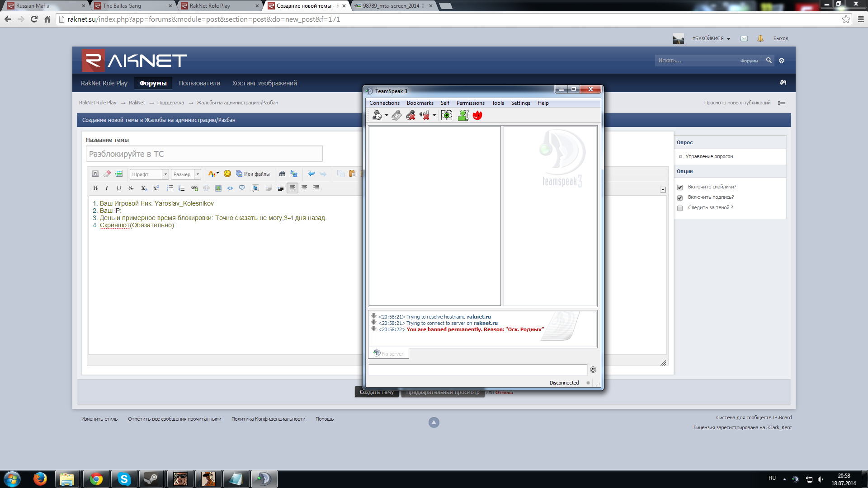Open the Размер size dropdown
868x488 pixels.
click(186, 174)
